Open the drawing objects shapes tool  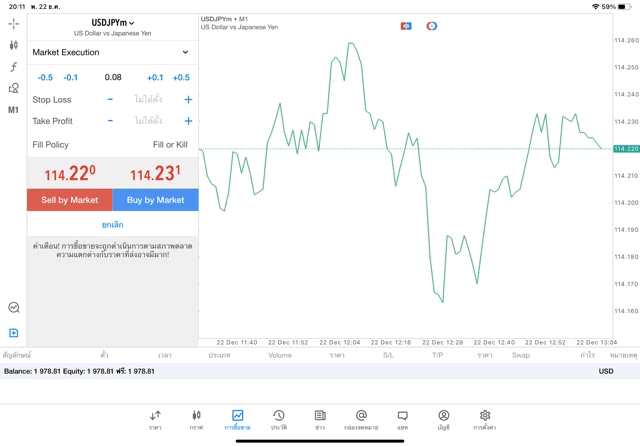click(x=13, y=88)
